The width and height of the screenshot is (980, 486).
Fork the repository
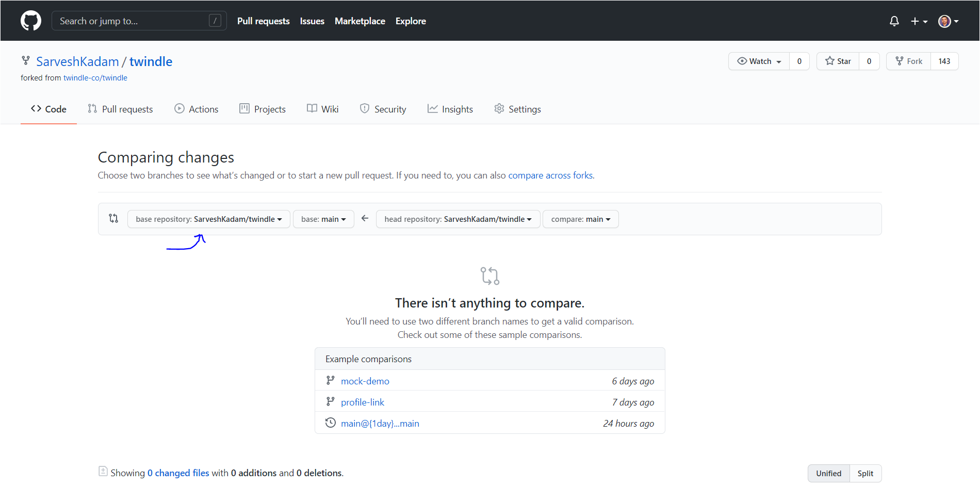coord(909,61)
